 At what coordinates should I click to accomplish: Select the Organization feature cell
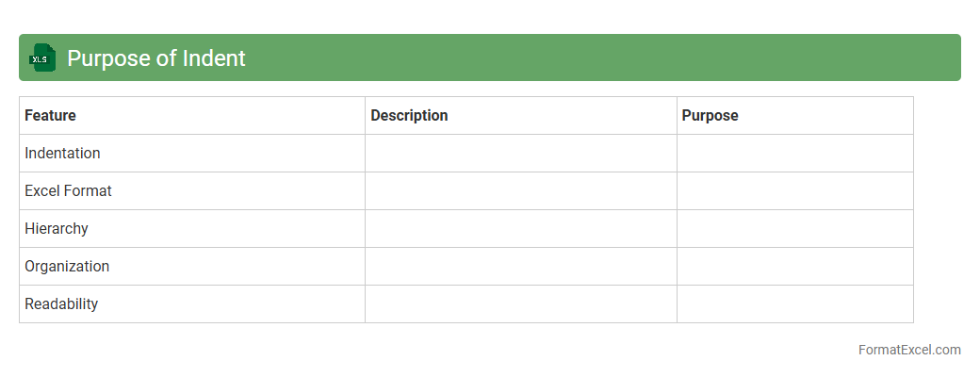[67, 266]
